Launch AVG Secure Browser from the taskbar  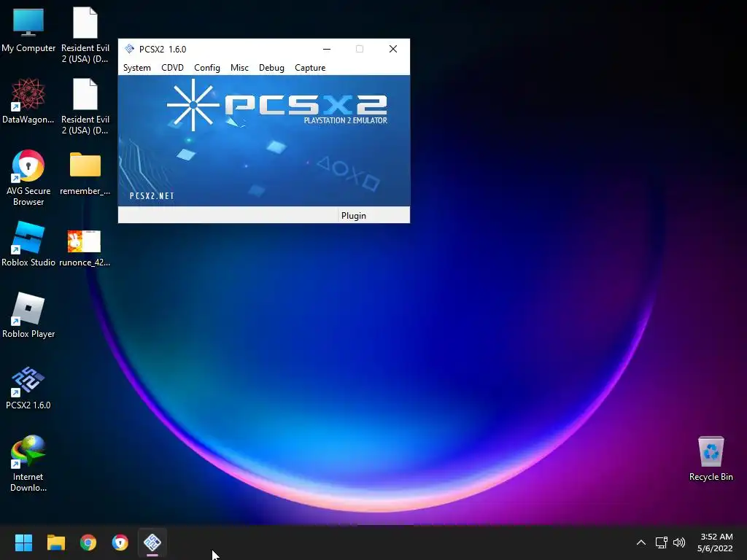(120, 542)
